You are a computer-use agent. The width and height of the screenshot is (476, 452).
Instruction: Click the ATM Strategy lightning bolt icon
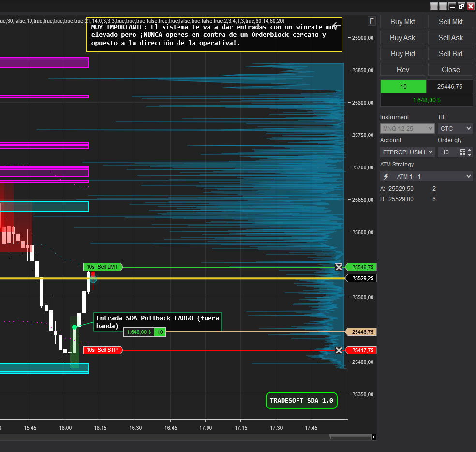click(386, 177)
